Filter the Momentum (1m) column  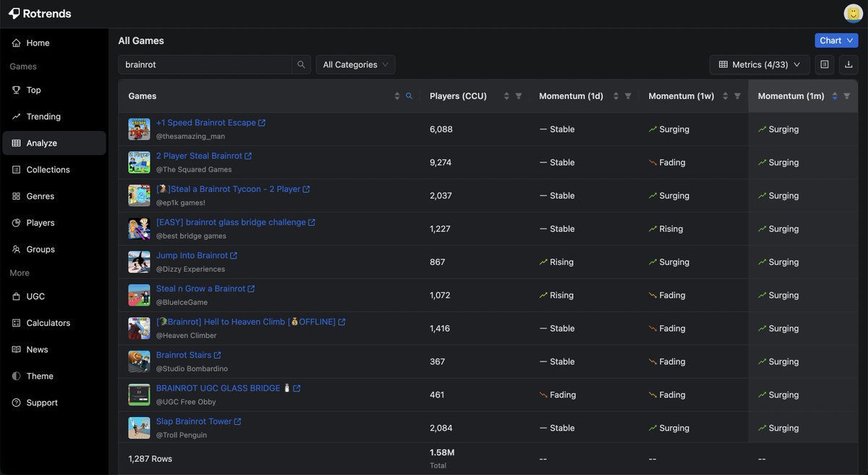pos(847,96)
